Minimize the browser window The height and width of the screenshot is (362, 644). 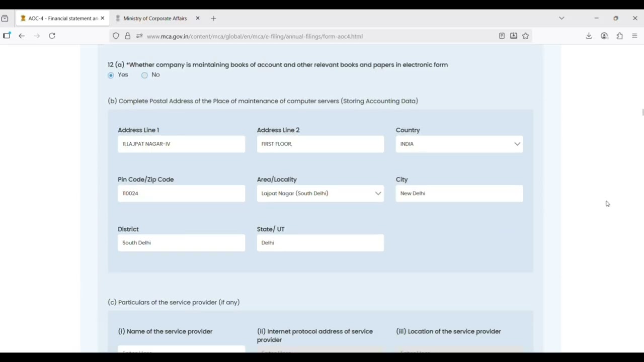point(596,18)
